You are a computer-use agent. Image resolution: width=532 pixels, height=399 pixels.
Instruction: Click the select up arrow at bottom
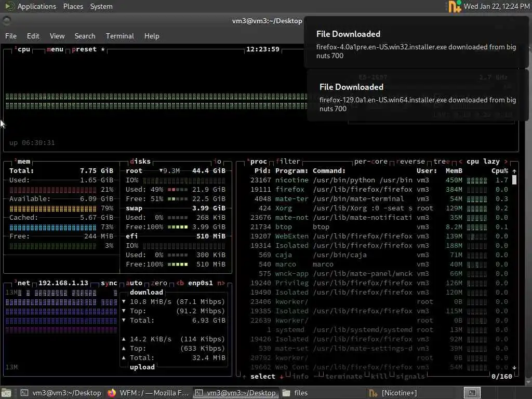click(244, 377)
